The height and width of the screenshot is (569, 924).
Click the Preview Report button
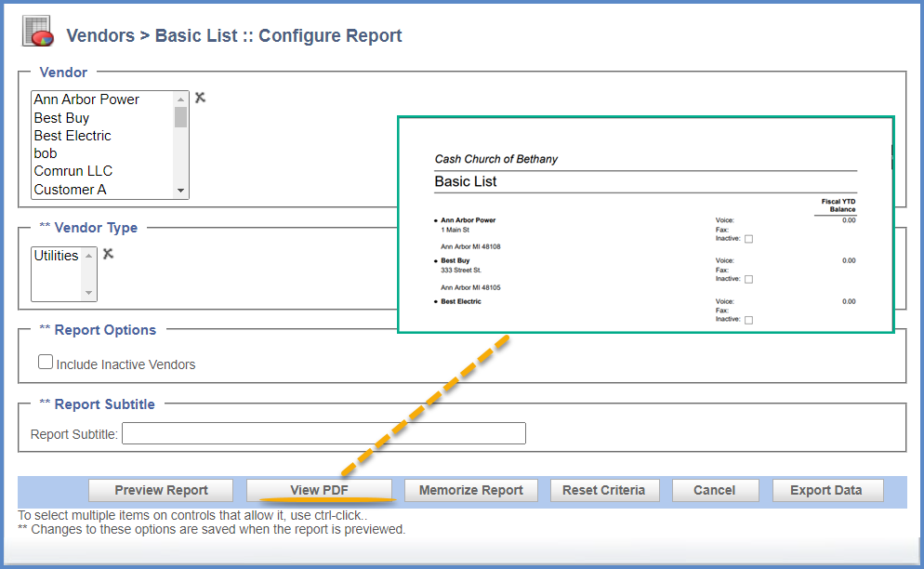(161, 490)
